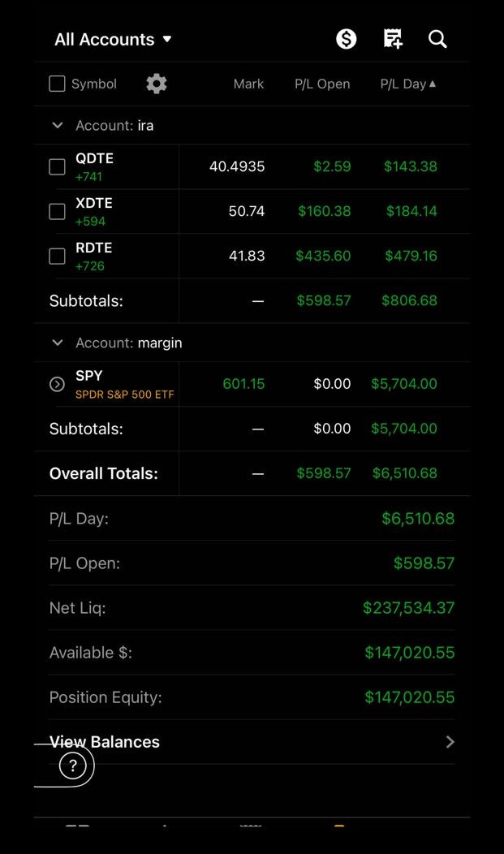The image size is (504, 854).
Task: Open the All Accounts dropdown
Action: tap(113, 39)
